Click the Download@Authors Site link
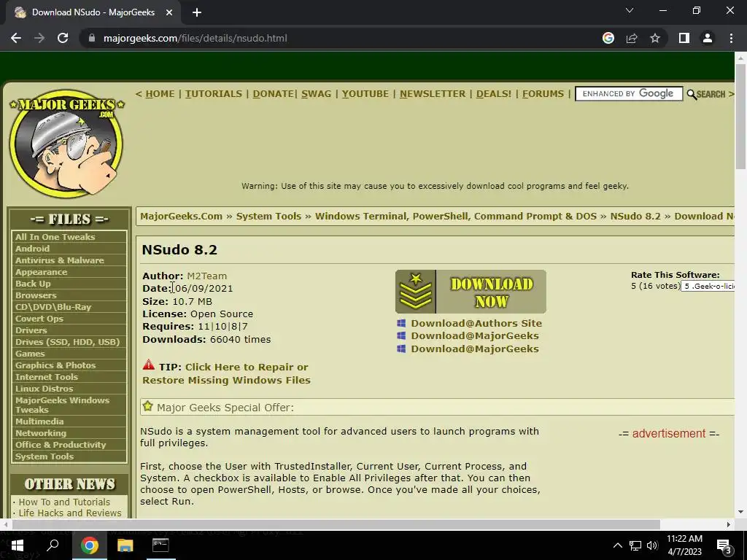The image size is (747, 560). coord(476,323)
